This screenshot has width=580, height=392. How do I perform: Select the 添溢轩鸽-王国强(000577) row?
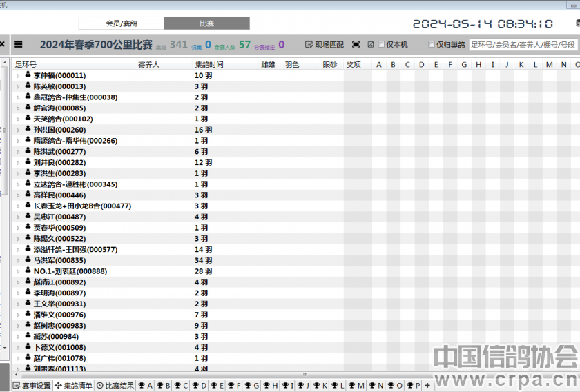[296, 250]
